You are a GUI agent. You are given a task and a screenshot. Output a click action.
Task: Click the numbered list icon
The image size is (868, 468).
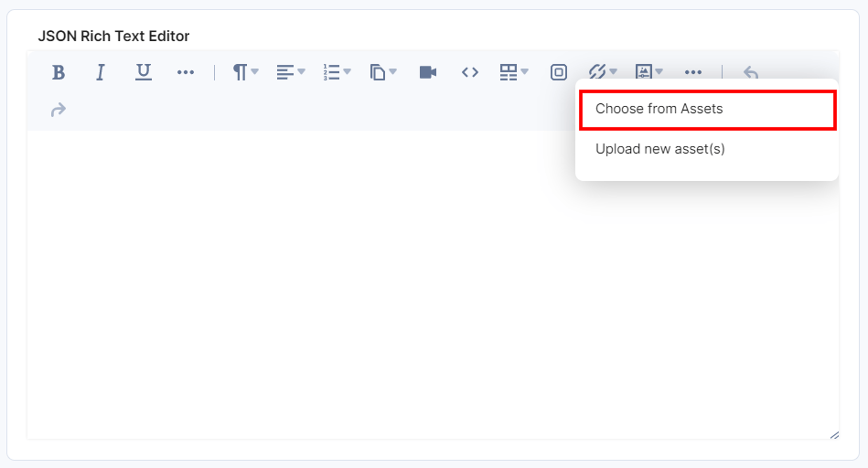point(331,72)
